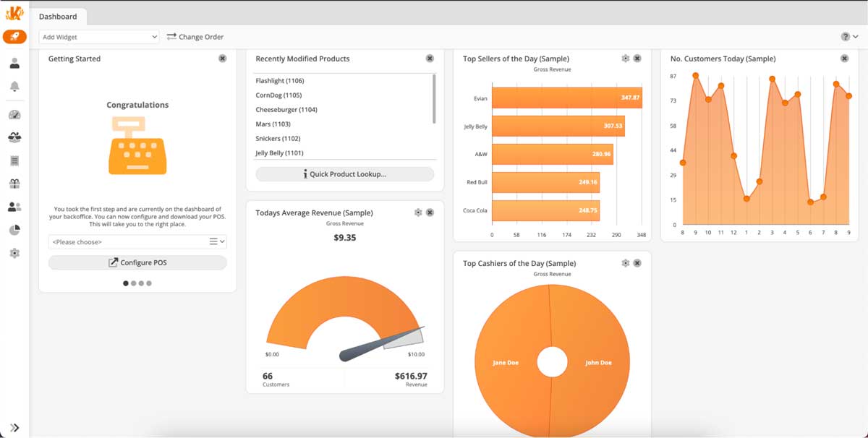Click the gift icon in the left sidebar

(15, 184)
